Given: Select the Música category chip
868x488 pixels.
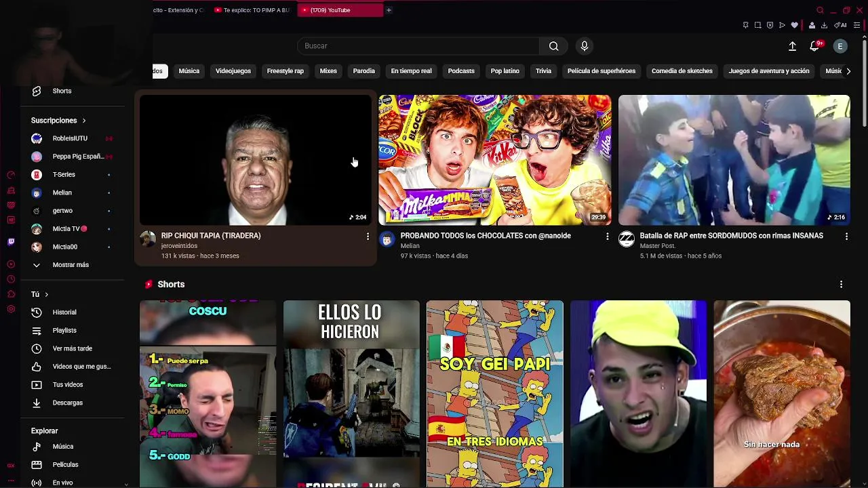Looking at the screenshot, I should (189, 71).
